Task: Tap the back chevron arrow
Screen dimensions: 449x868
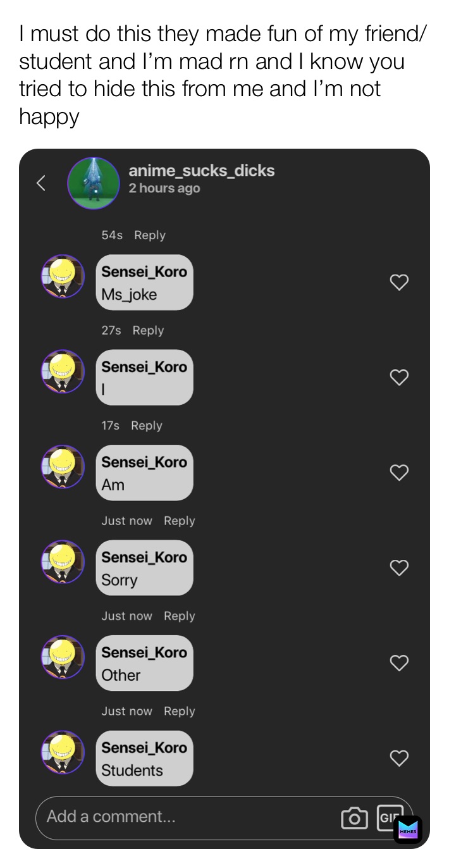Action: pos(40,183)
